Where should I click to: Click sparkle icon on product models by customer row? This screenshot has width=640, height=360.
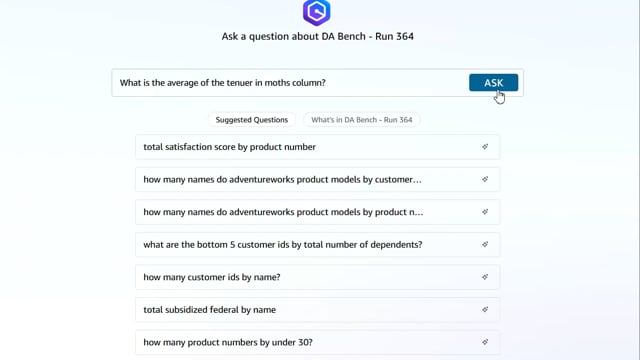(485, 179)
